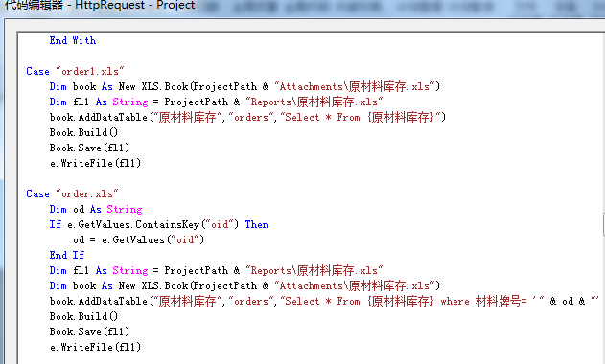Click the first AddDataTable line selecting all 原材料库存
Viewport: 605px width, 364px height.
(x=247, y=117)
